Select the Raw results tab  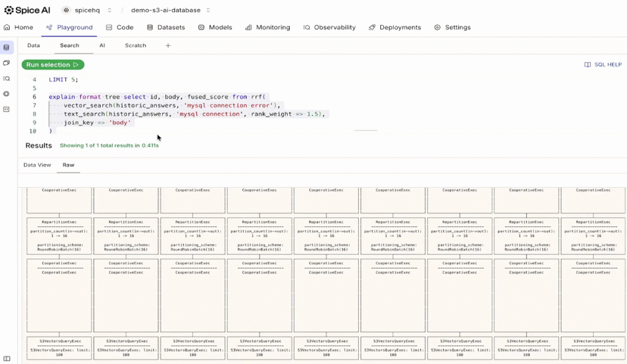(68, 165)
